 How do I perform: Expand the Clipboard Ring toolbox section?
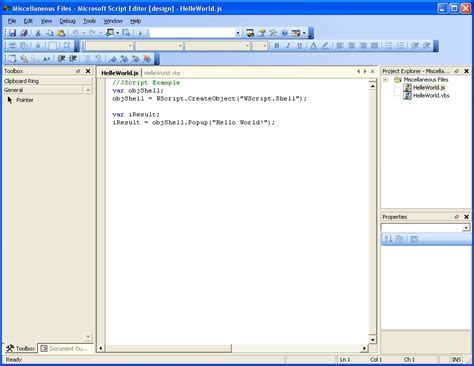pyautogui.click(x=48, y=81)
